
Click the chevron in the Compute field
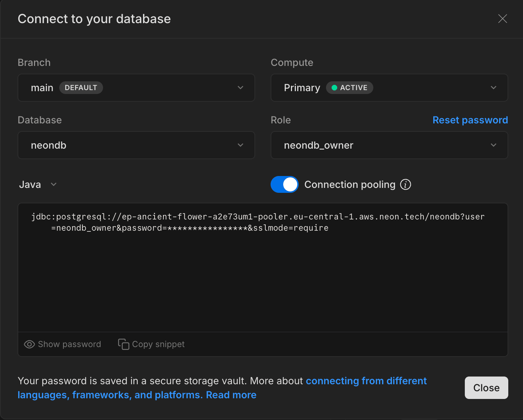point(493,88)
